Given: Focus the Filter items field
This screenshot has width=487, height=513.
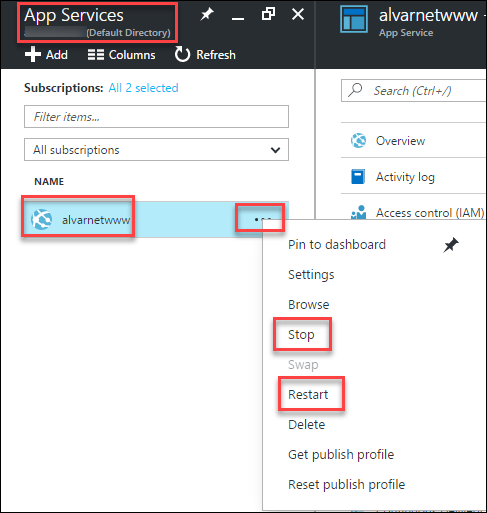Looking at the screenshot, I should [x=156, y=117].
